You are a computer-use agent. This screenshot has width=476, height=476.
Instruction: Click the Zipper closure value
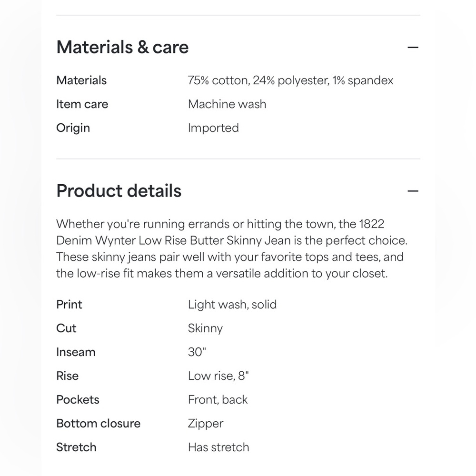click(206, 424)
